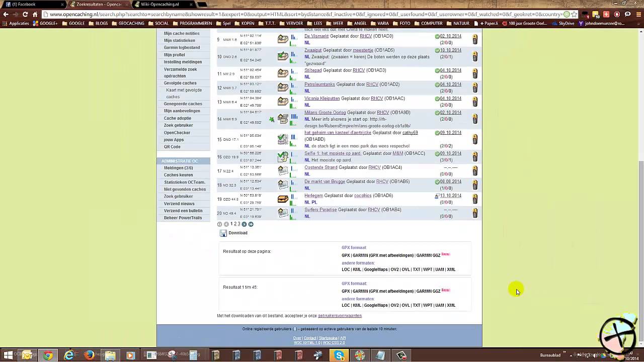Open Firefox from the taskbar

(89, 355)
